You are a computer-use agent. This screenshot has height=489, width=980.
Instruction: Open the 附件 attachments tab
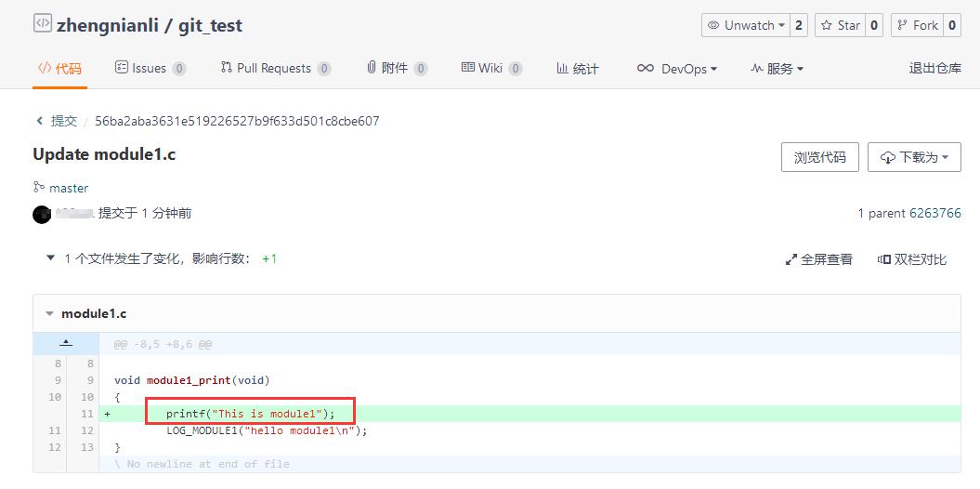397,68
